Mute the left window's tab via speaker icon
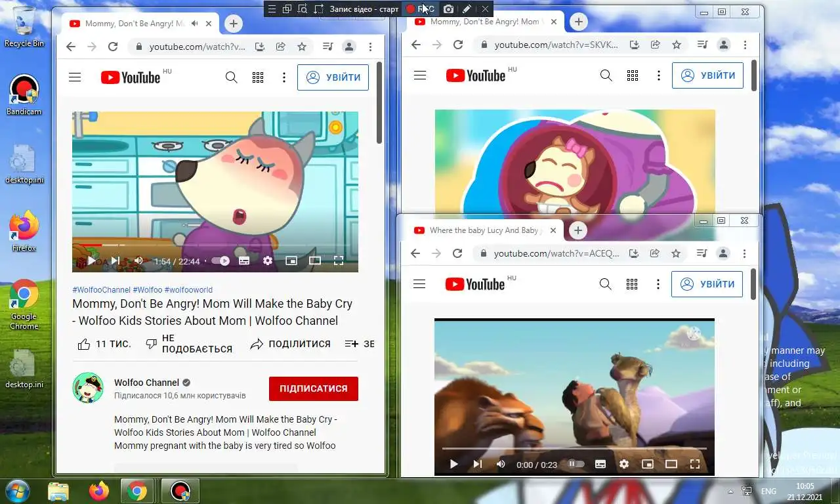This screenshot has width=840, height=504. click(x=195, y=24)
